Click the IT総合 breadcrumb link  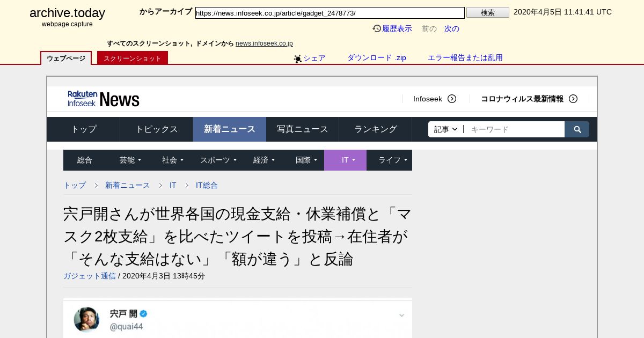(207, 185)
